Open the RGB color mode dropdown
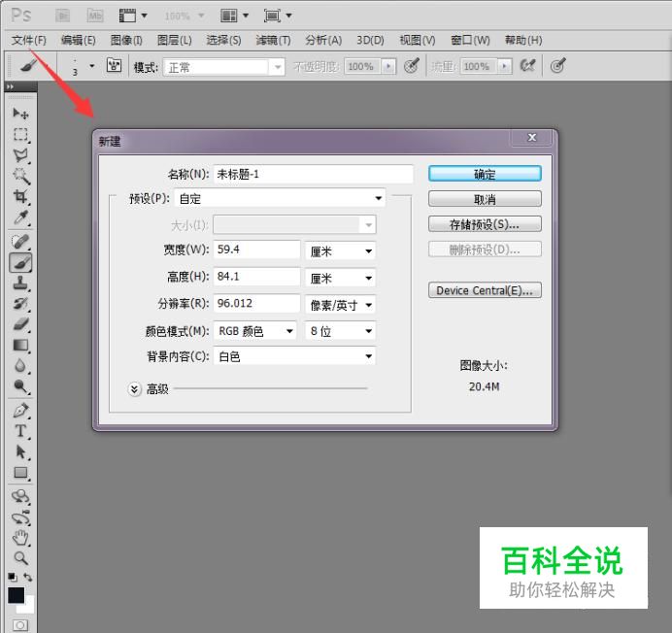672x633 pixels. [255, 331]
